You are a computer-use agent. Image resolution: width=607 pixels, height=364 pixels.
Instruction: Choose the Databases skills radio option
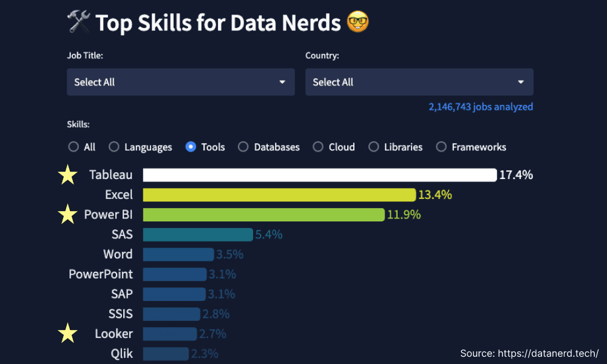[x=243, y=147]
